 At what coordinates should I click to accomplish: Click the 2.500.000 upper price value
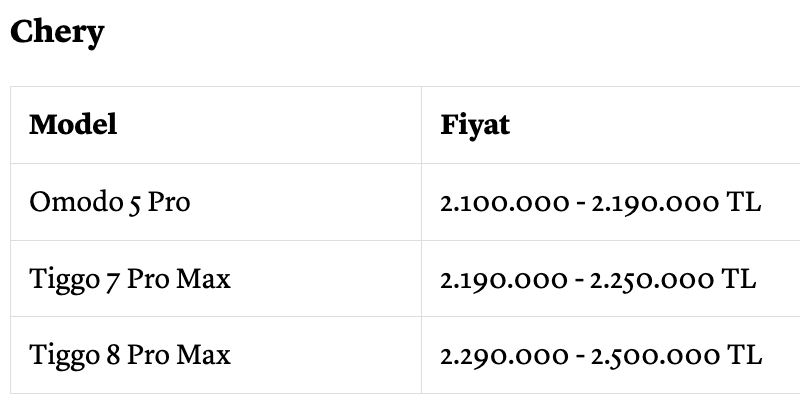pos(656,357)
